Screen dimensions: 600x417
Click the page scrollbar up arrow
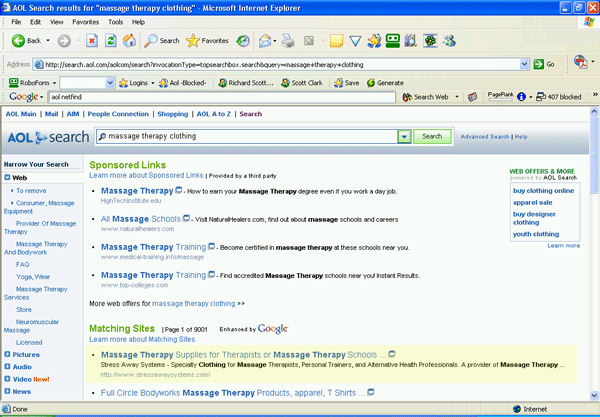(594, 111)
